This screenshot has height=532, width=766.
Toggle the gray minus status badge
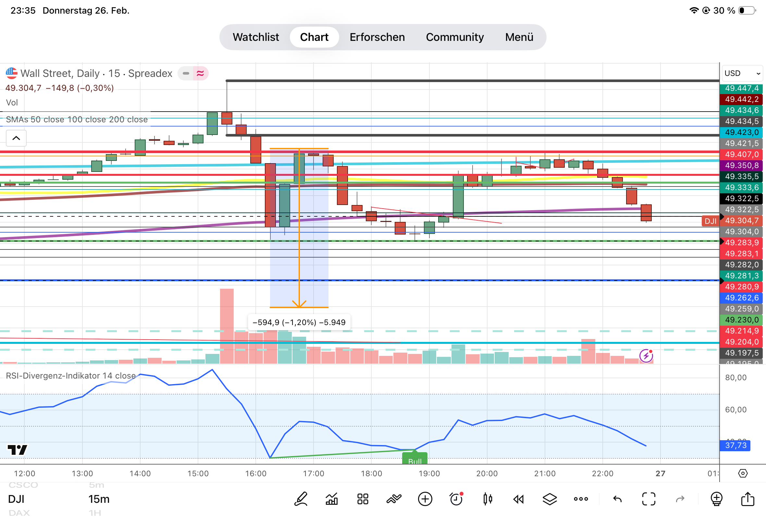click(x=186, y=73)
